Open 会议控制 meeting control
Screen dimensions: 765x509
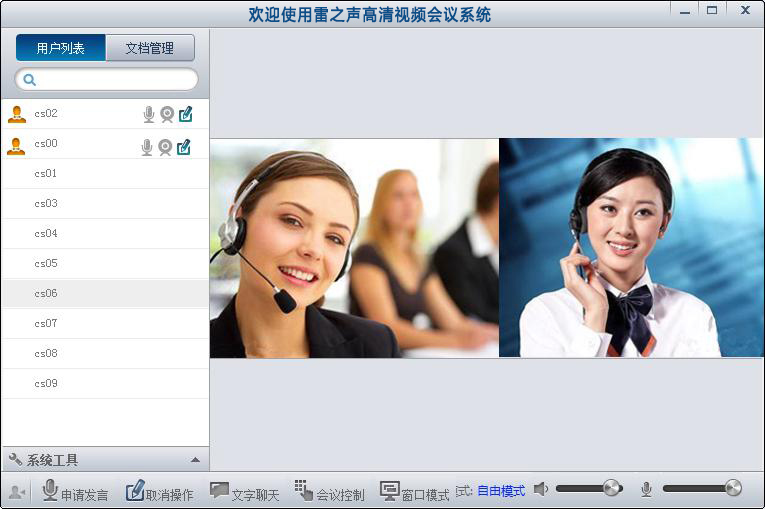coord(329,490)
